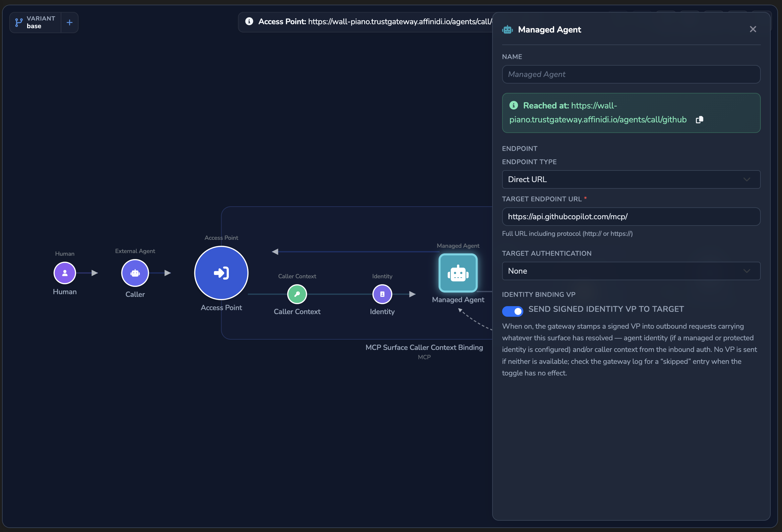
Task: Focus the Name input field
Action: [631, 74]
